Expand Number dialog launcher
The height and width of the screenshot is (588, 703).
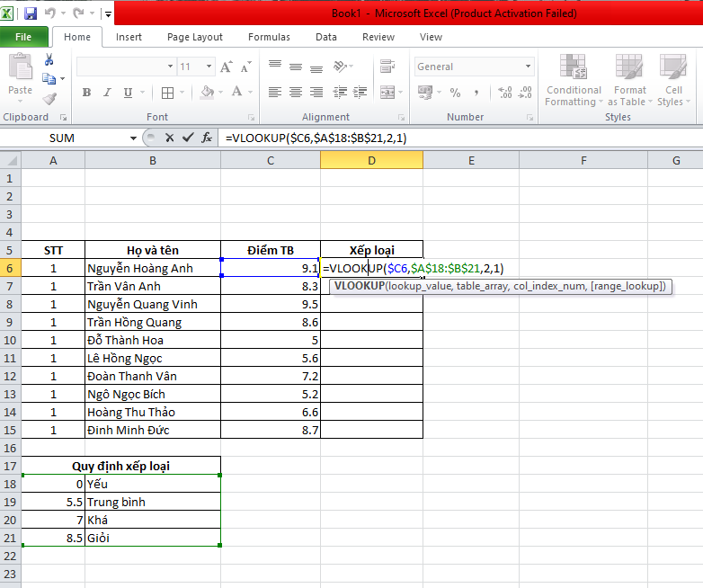click(529, 118)
